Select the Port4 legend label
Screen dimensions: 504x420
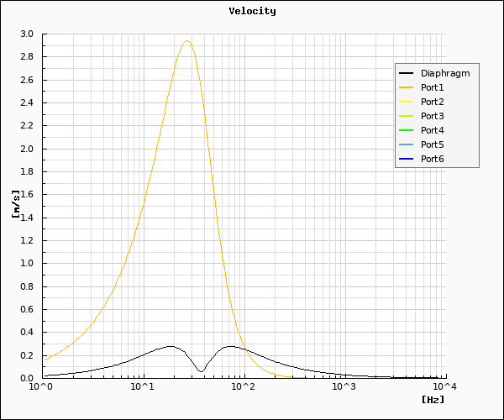pyautogui.click(x=432, y=130)
